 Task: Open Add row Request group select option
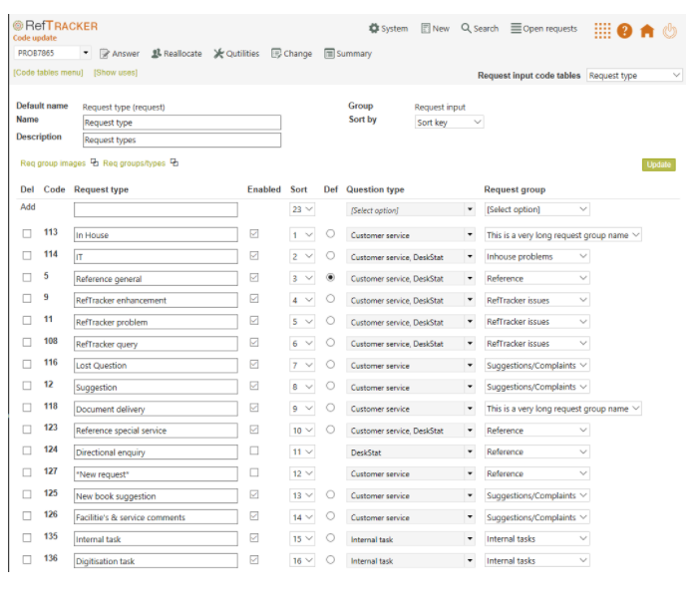coord(537,209)
